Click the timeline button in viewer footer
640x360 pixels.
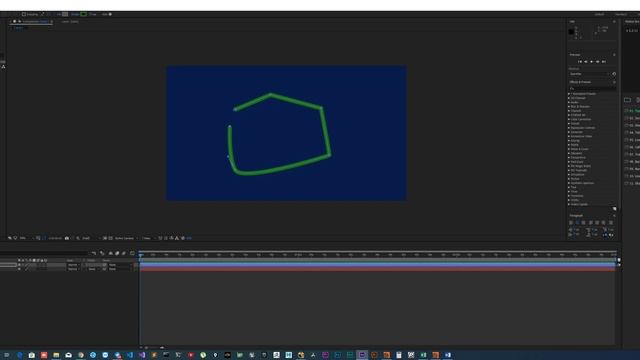pos(171,238)
